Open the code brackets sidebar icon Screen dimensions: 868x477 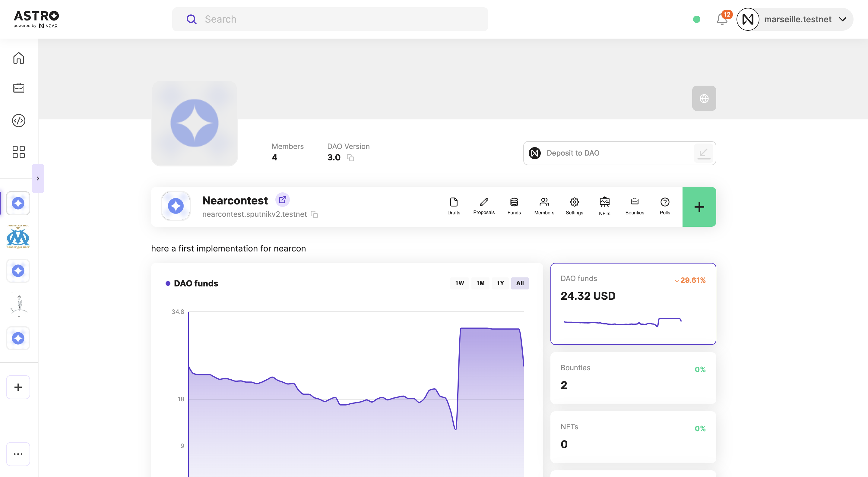[x=18, y=121]
